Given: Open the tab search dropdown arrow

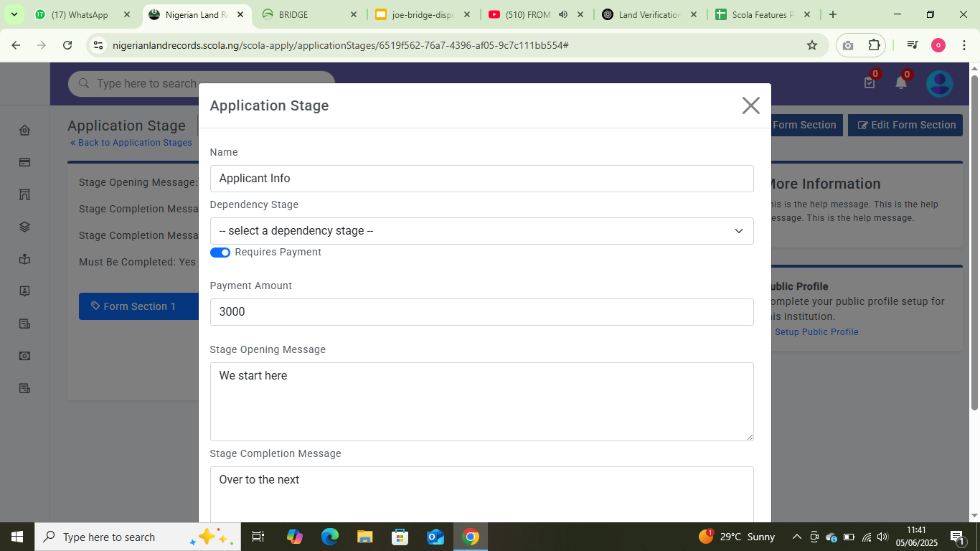Looking at the screenshot, I should point(14,14).
